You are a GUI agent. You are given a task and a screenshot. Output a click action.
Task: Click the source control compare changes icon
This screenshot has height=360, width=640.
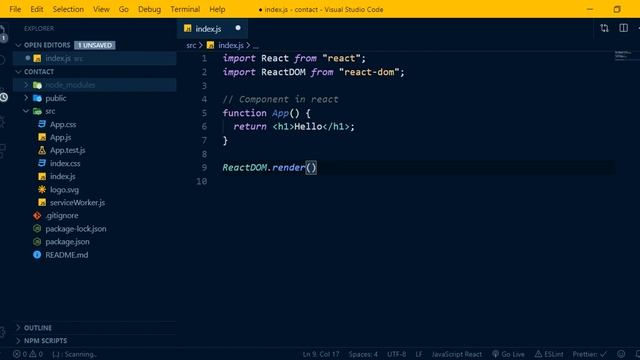coord(604,28)
